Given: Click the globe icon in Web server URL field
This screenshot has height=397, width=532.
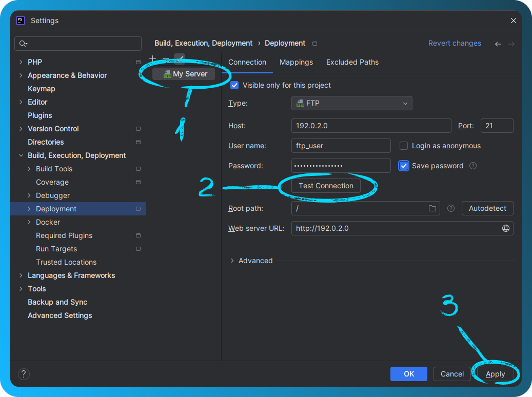Looking at the screenshot, I should (x=506, y=228).
